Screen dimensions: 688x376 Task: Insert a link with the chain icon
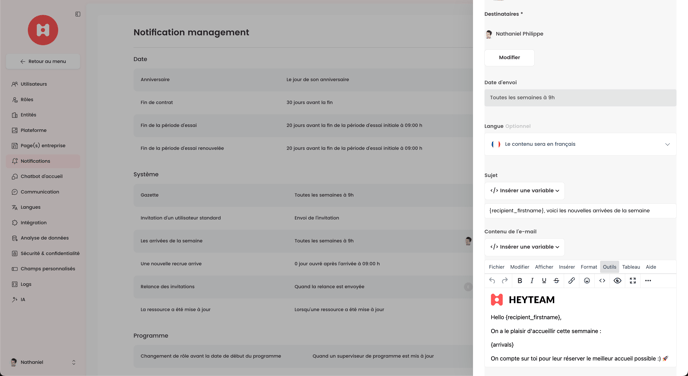tap(571, 281)
